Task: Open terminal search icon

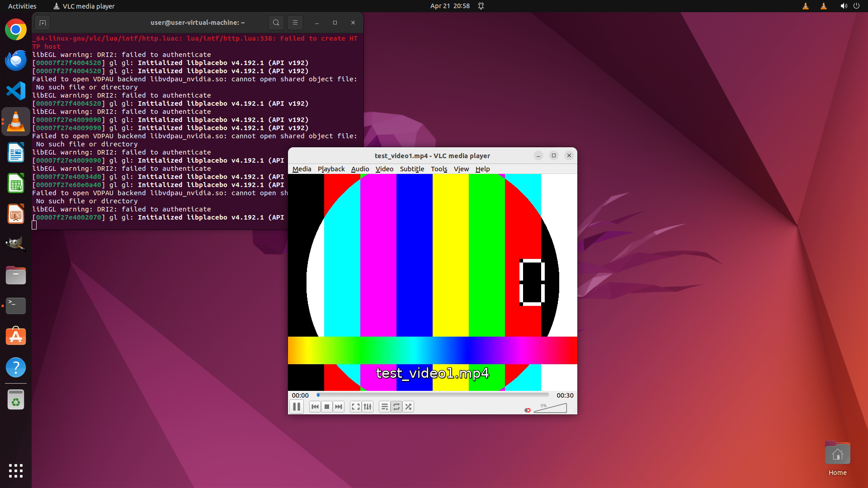Action: click(x=276, y=23)
